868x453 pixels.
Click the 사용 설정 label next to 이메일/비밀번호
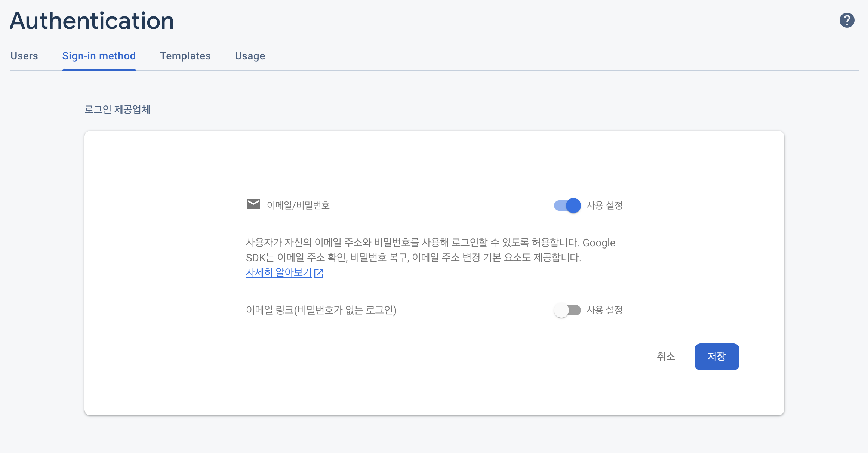(604, 205)
